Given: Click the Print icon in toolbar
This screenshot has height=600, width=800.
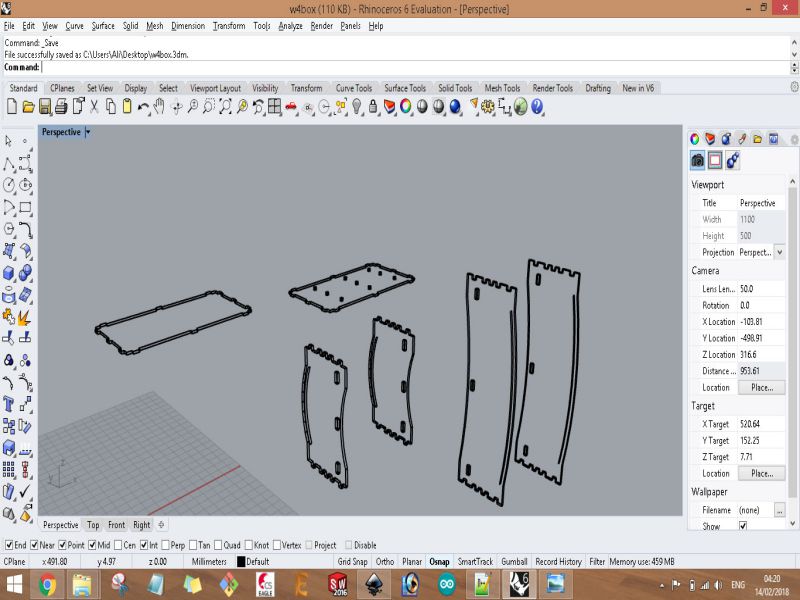Looking at the screenshot, I should [x=61, y=106].
